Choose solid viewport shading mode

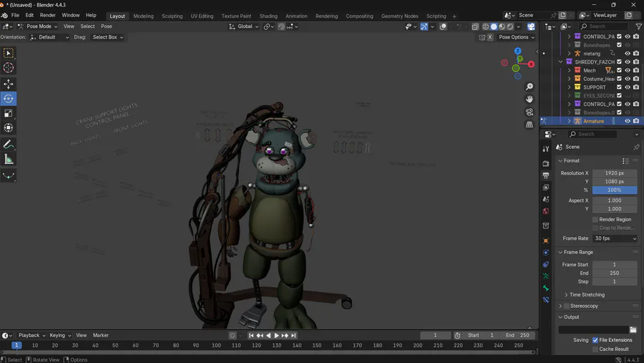[x=494, y=26]
